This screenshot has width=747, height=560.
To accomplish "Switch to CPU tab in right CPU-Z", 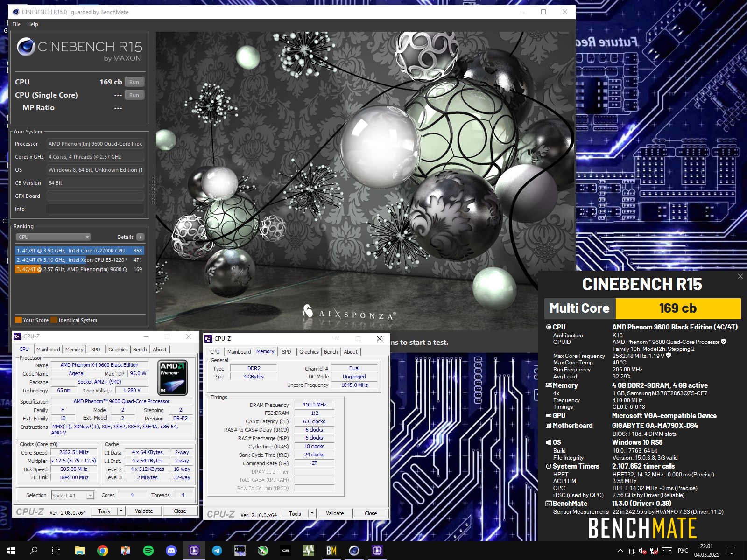I will tap(215, 352).
